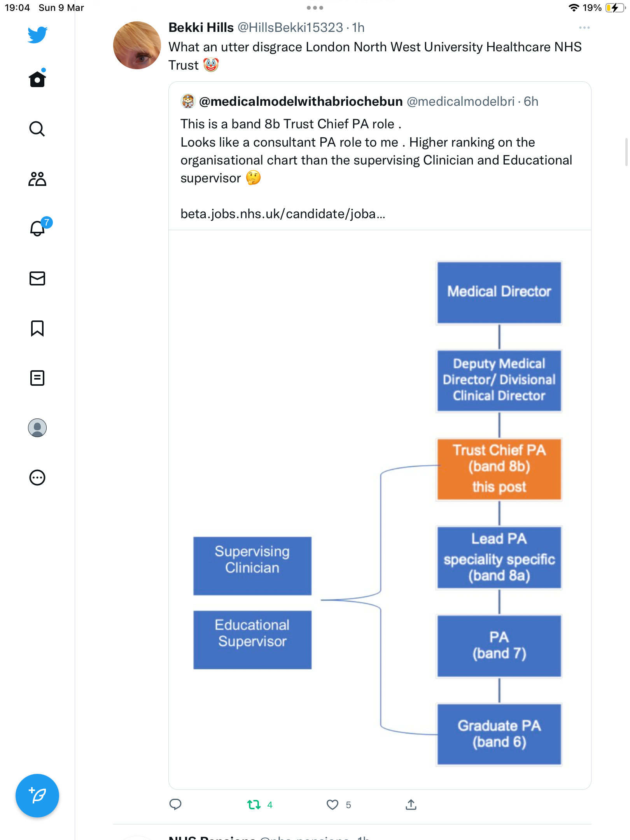Image resolution: width=630 pixels, height=840 pixels.
Task: Share Bekki Hills' tweet
Action: coord(411,804)
